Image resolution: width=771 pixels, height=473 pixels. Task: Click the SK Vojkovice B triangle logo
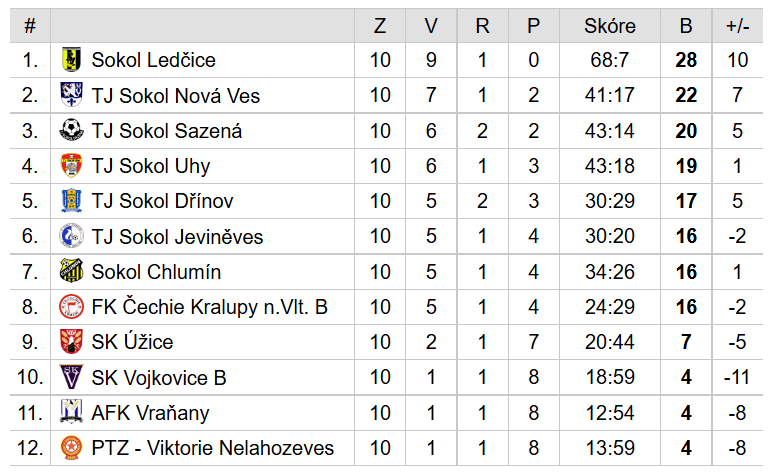pyautogui.click(x=71, y=377)
